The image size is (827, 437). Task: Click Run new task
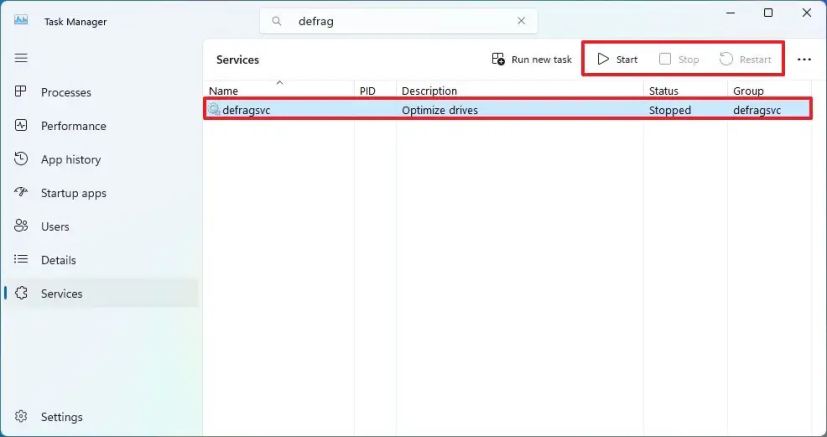coord(531,60)
